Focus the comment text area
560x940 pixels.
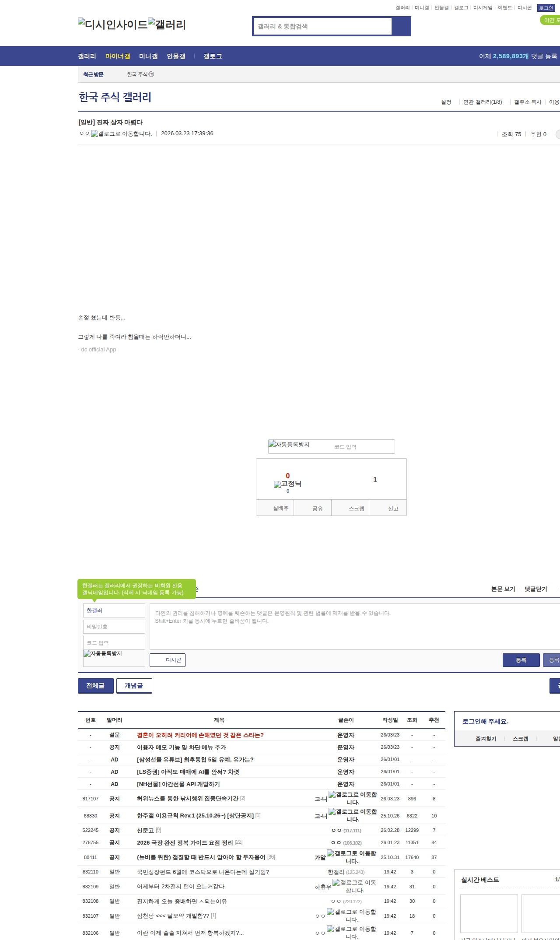pos(355,627)
